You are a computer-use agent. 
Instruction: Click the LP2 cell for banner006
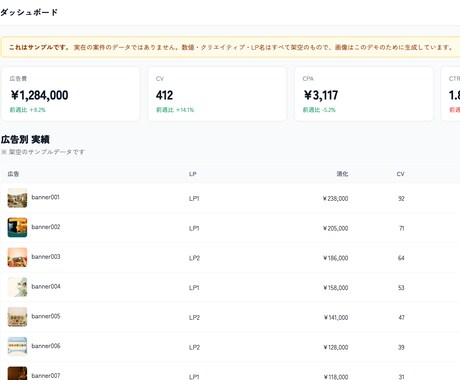click(x=194, y=347)
